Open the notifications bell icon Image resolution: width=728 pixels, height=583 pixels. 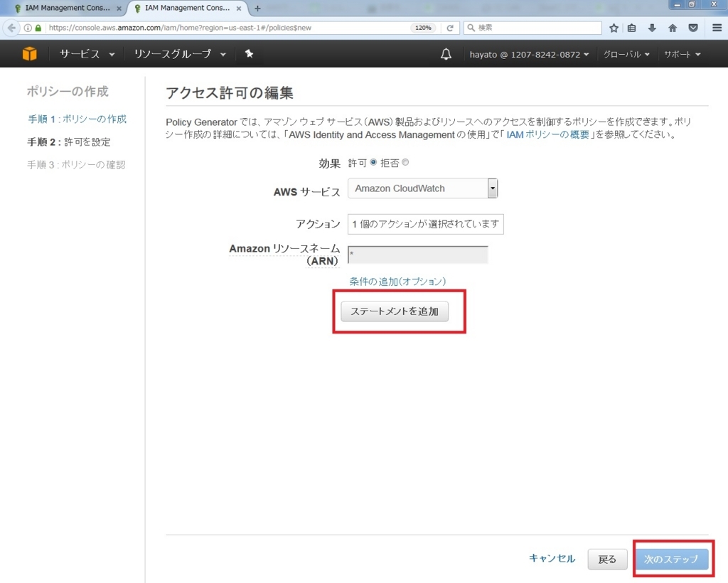pos(446,54)
